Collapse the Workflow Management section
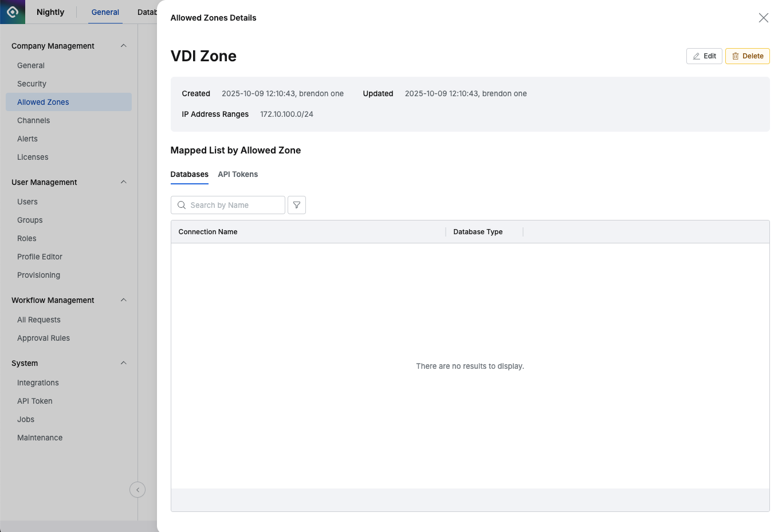The image size is (782, 532). 123,300
